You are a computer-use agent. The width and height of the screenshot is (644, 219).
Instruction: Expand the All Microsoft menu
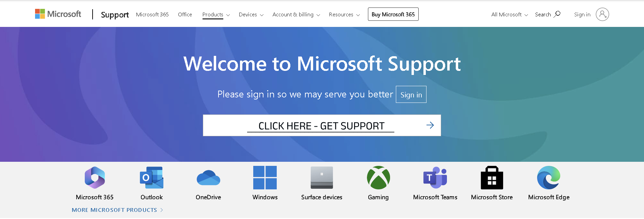pos(510,15)
